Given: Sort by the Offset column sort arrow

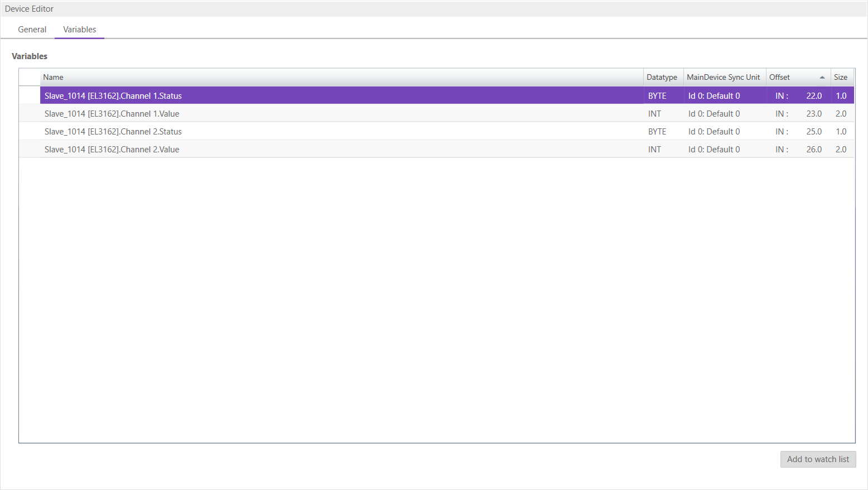Looking at the screenshot, I should click(822, 78).
